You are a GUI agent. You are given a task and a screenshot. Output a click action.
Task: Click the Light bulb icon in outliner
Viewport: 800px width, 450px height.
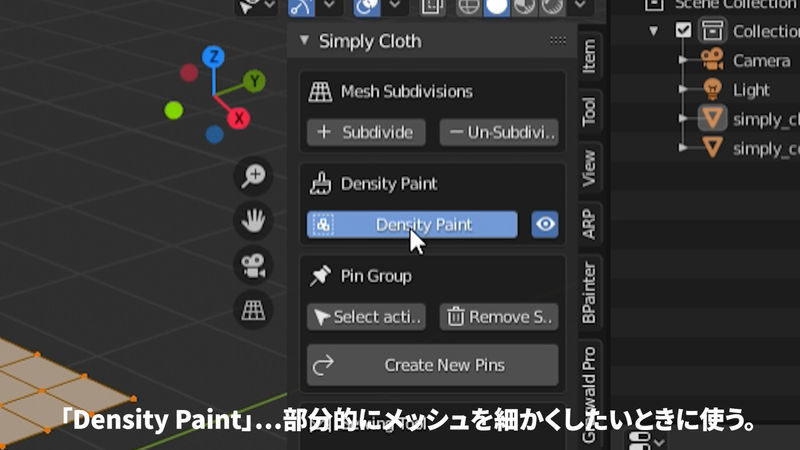712,89
